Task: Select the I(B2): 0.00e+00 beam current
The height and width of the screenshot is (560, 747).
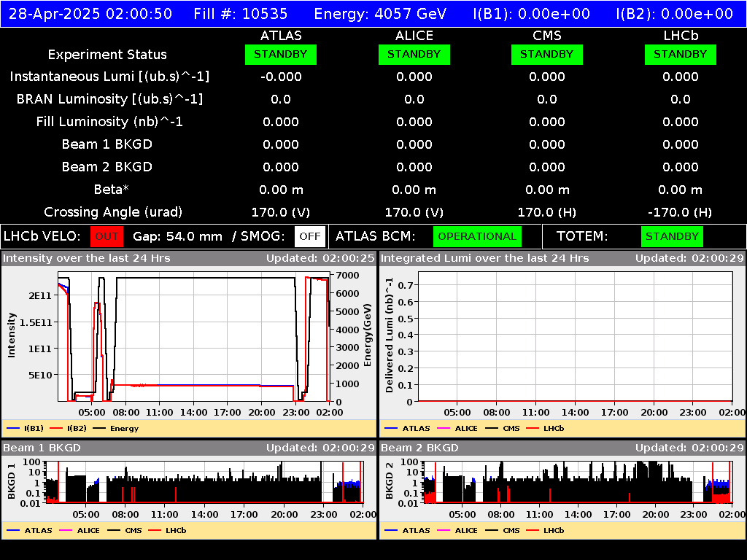Action: click(674, 14)
